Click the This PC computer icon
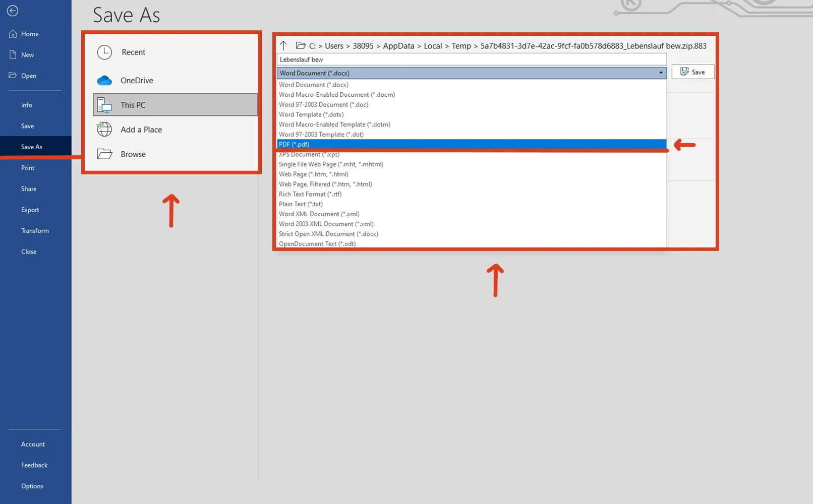Screen dimensions: 813x504 104,105
